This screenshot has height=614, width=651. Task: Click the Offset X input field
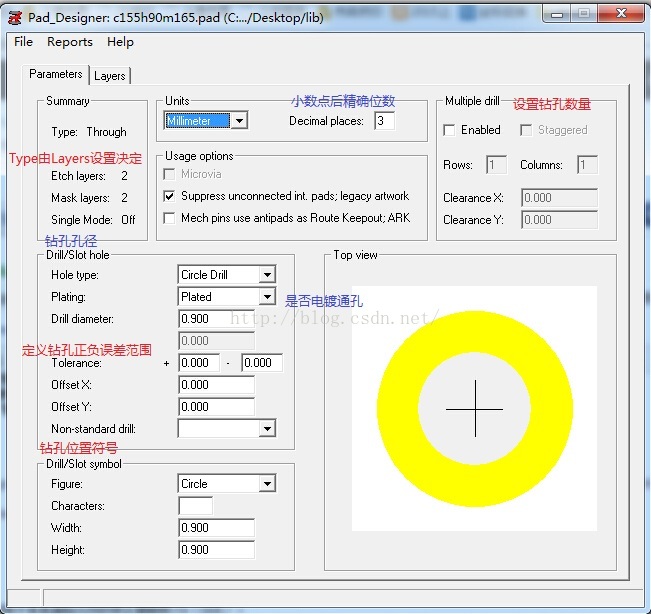click(x=215, y=385)
